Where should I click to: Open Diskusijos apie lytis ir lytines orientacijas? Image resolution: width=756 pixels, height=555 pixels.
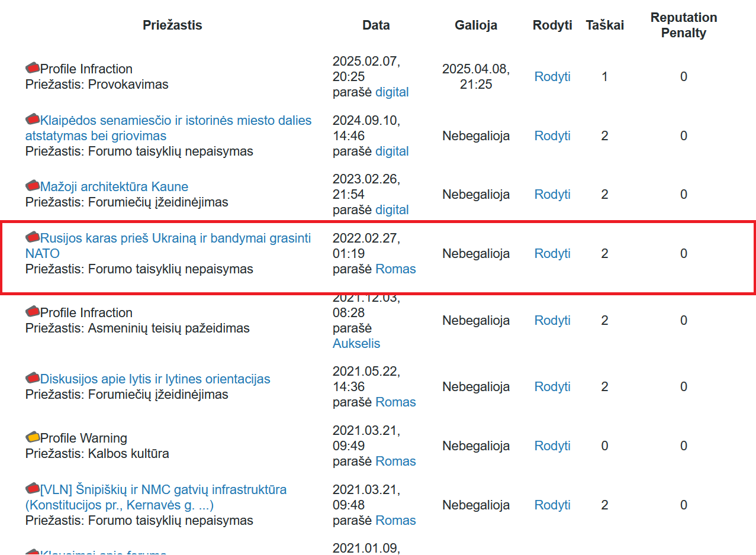(x=155, y=379)
